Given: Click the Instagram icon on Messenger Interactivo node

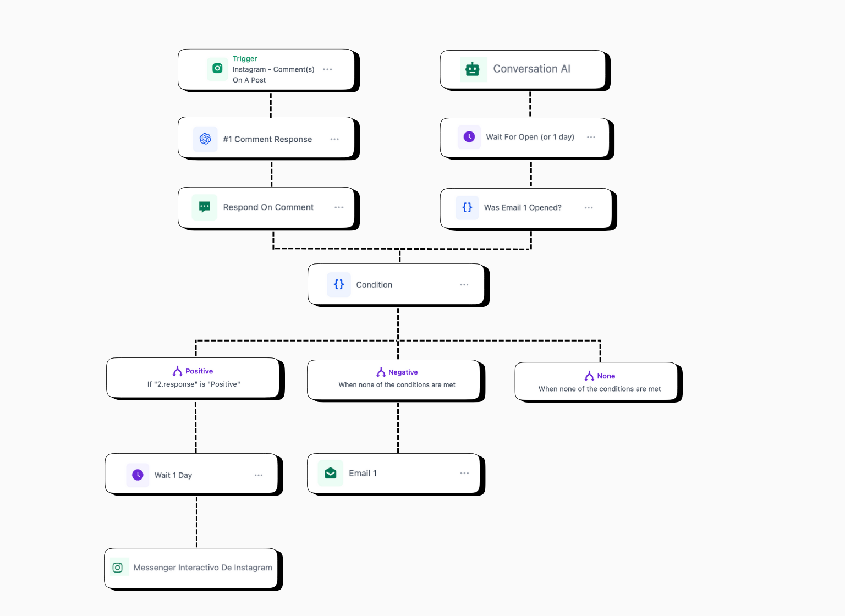Looking at the screenshot, I should pos(117,568).
